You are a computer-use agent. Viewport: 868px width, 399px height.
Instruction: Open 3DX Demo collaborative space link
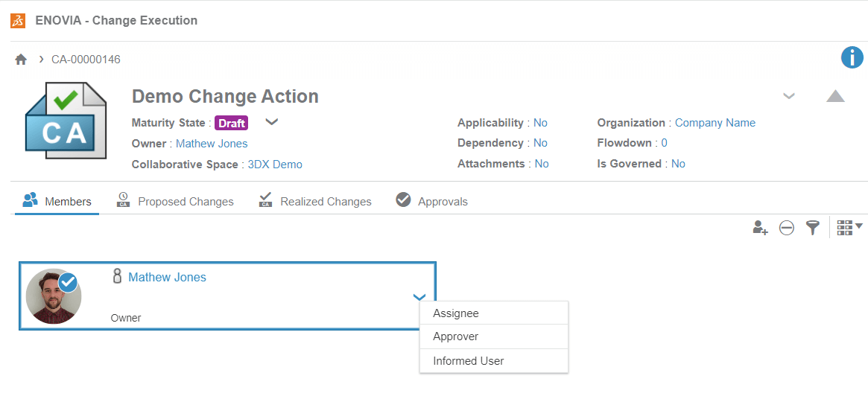pyautogui.click(x=275, y=165)
